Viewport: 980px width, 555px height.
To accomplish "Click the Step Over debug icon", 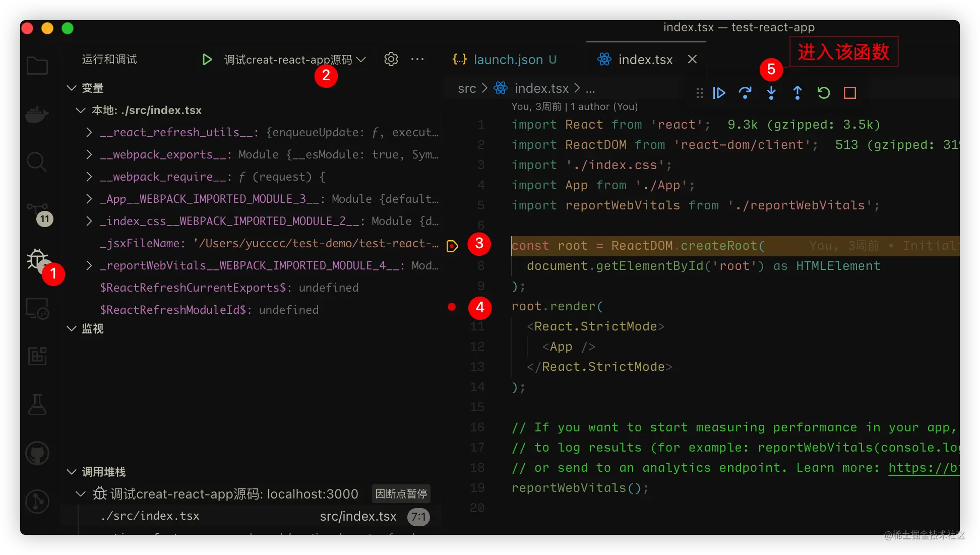I will (x=745, y=93).
